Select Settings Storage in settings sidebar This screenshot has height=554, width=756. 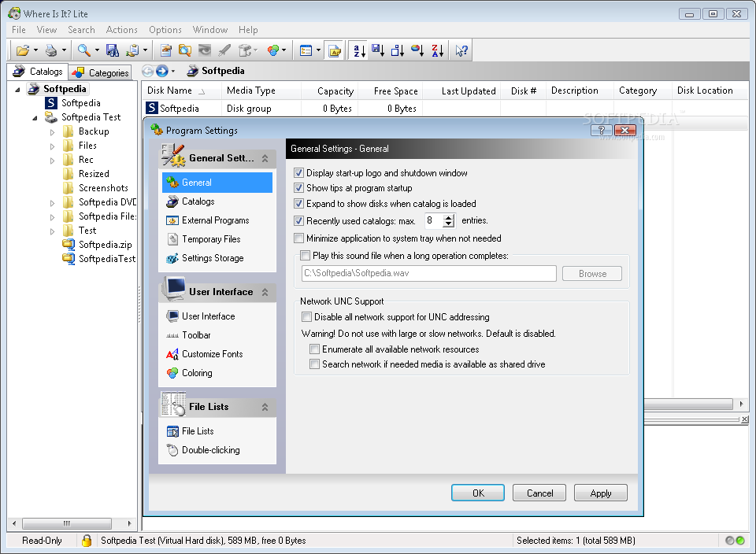212,258
